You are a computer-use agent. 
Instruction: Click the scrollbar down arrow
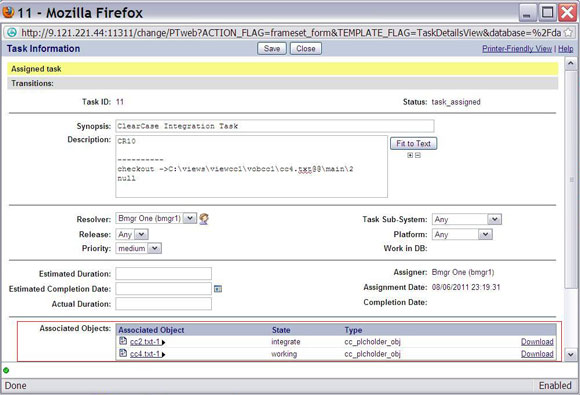[x=570, y=354]
